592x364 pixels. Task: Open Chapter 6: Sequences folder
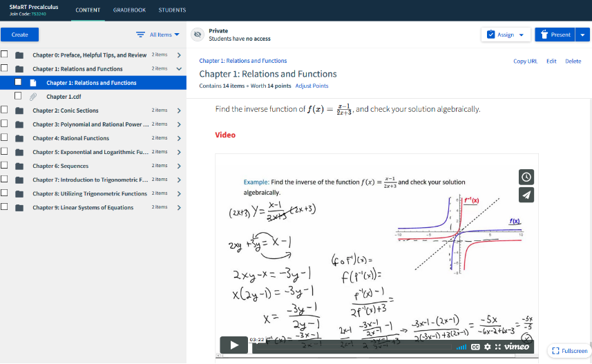click(60, 166)
